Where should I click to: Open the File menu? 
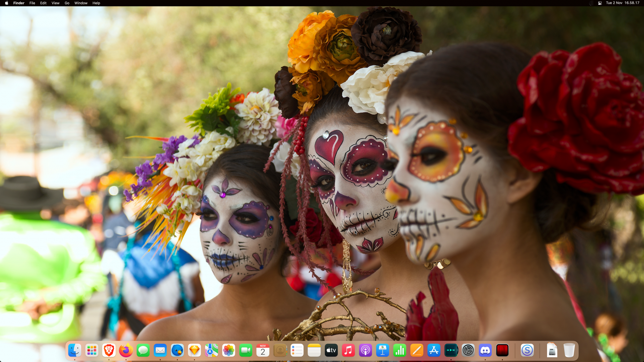(32, 3)
